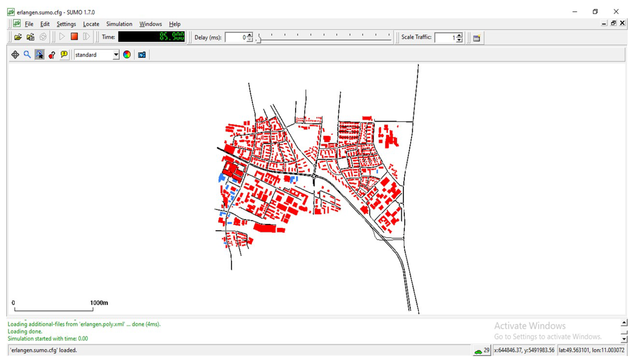This screenshot has width=634, height=364.
Task: Click the red question mark locate icon
Action: (52, 55)
